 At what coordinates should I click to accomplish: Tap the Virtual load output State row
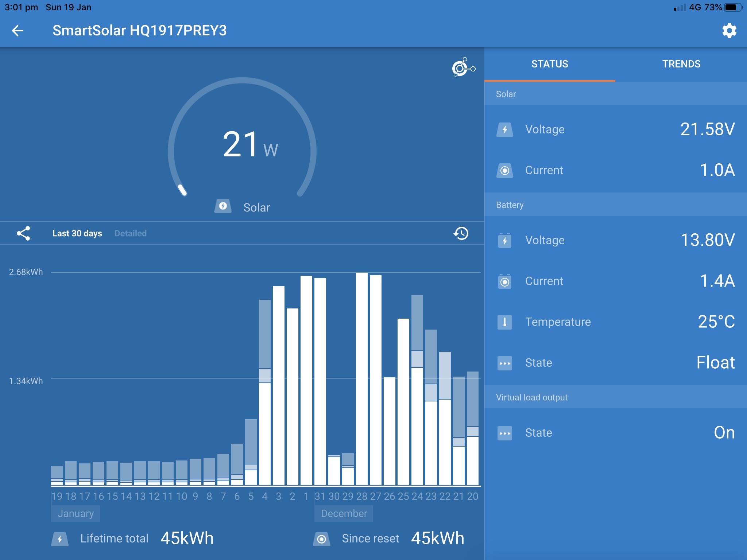click(x=615, y=433)
